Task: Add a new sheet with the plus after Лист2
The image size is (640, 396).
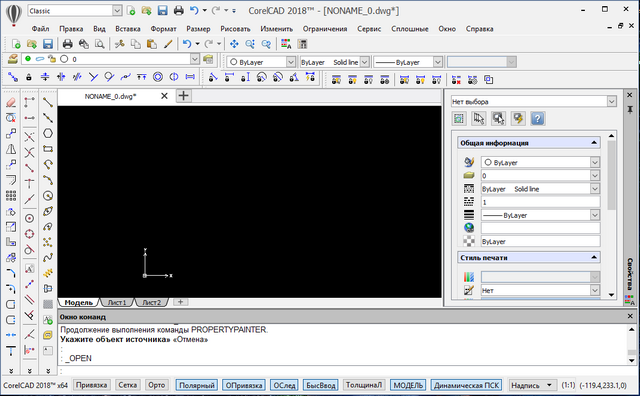Action: point(180,302)
